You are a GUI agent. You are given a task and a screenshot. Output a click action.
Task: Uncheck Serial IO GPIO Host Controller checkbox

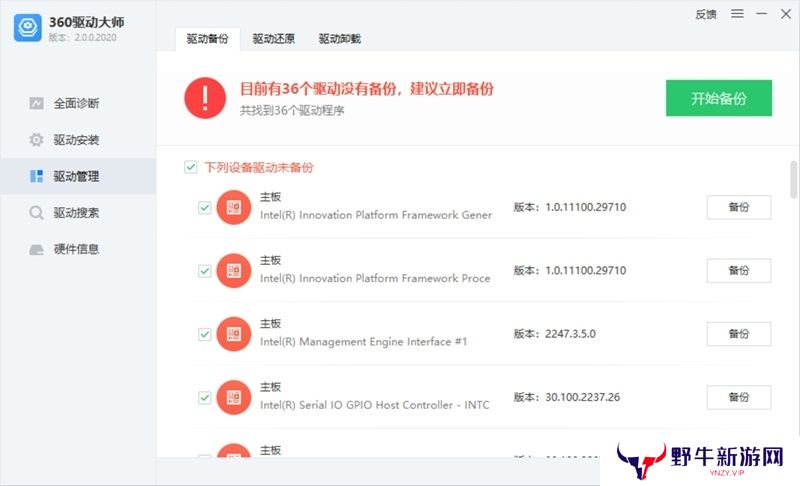tap(205, 397)
